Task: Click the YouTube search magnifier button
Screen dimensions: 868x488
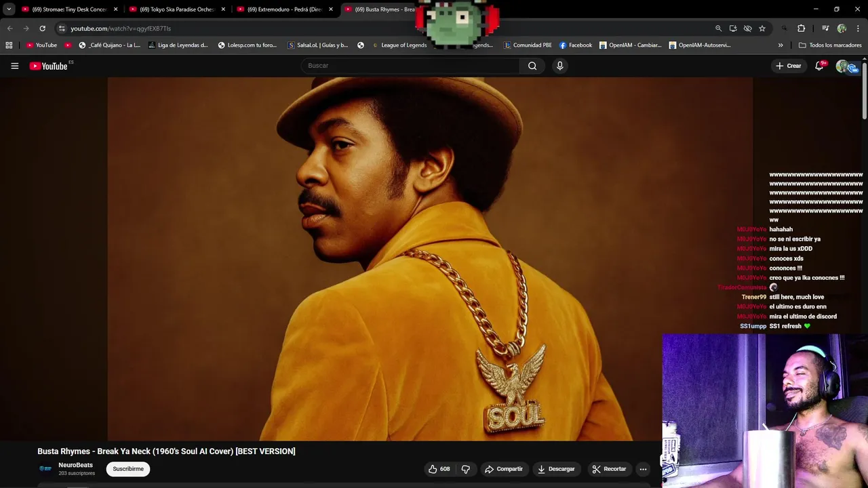Action: tap(532, 66)
